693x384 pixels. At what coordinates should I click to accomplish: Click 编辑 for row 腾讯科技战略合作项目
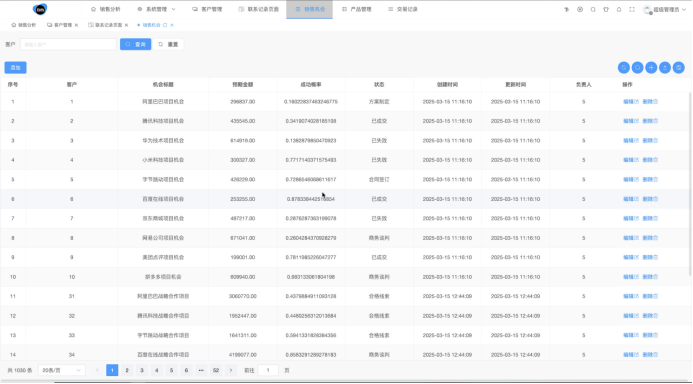click(631, 316)
